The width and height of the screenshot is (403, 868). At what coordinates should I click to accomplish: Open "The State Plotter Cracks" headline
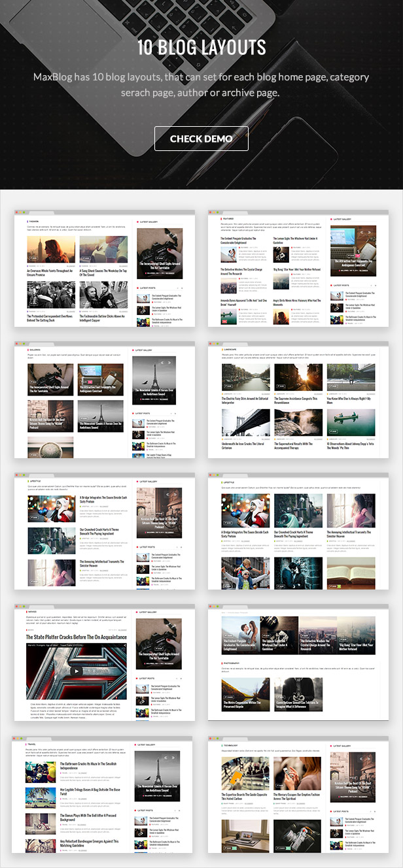coord(77,637)
